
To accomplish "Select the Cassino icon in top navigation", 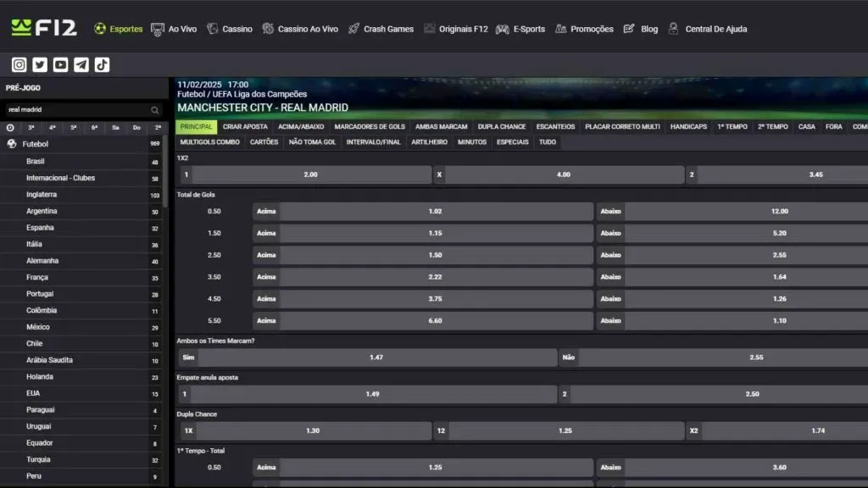I will click(x=212, y=28).
